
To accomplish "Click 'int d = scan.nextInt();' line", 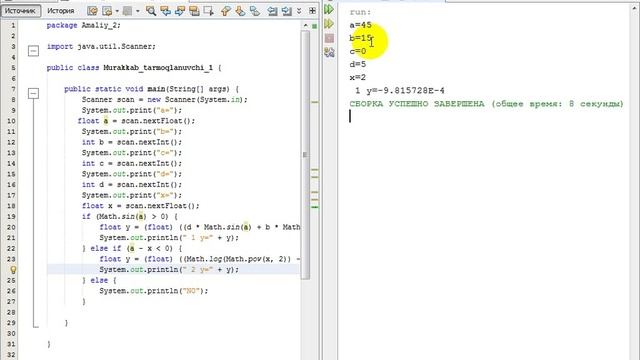I will (132, 184).
